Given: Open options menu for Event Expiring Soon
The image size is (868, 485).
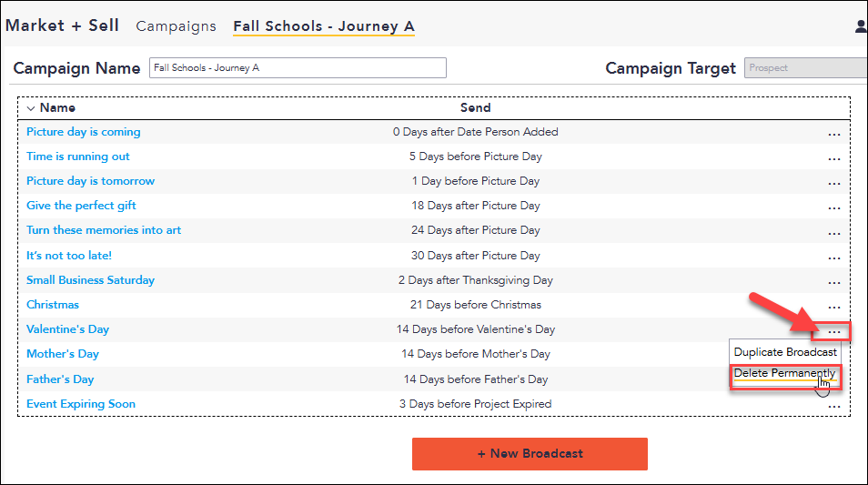Looking at the screenshot, I should (833, 407).
